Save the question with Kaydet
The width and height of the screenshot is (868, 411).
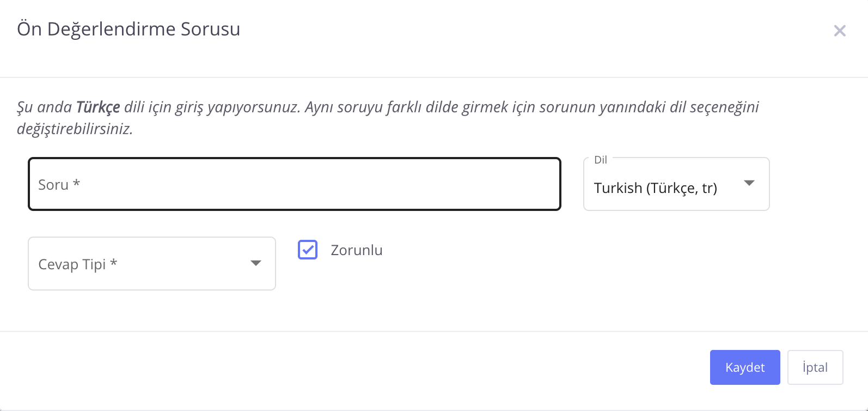point(744,367)
